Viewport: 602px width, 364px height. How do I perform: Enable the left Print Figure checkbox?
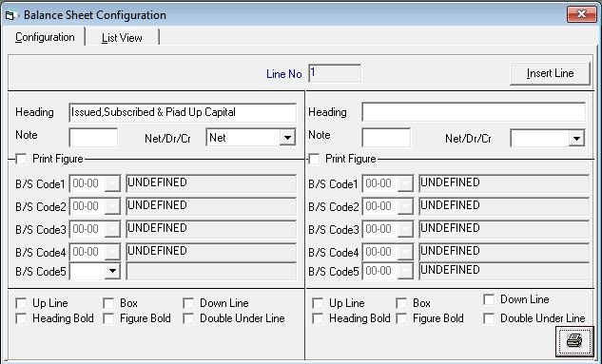(x=21, y=159)
